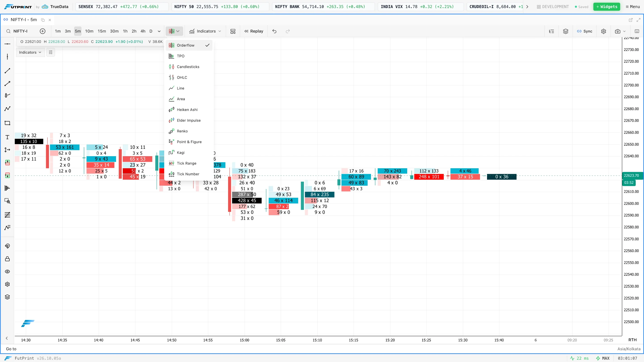
Task: Select the arrow line tool
Action: (x=7, y=83)
